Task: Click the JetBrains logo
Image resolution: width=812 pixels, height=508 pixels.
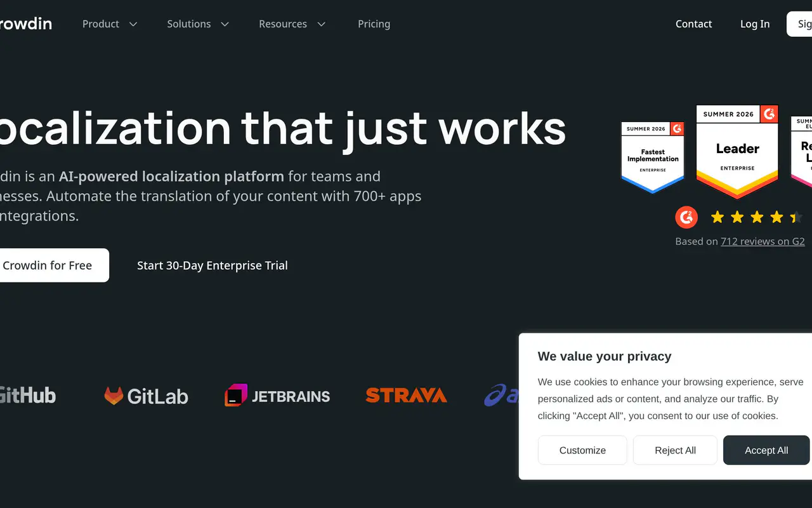Action: point(277,396)
